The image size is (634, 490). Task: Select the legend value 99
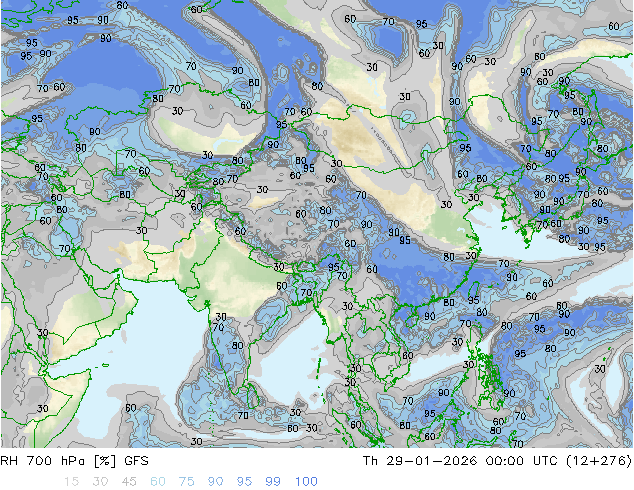point(273,481)
